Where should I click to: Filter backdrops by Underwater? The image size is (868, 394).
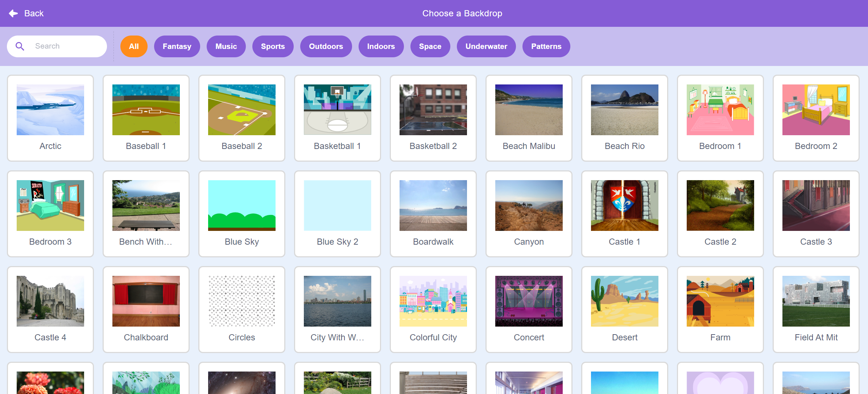(486, 46)
